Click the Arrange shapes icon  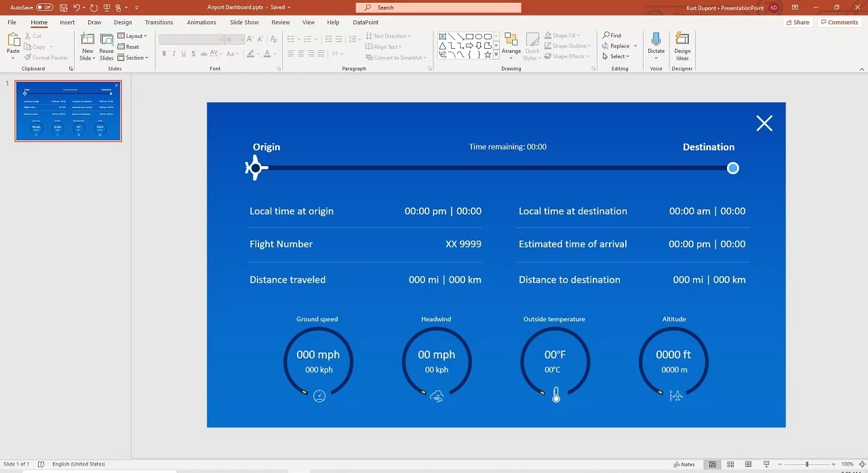click(x=511, y=40)
